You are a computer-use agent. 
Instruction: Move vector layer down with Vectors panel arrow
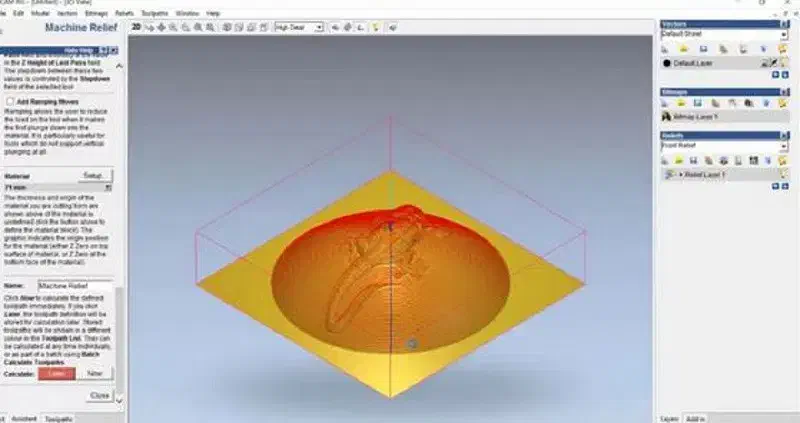click(x=785, y=75)
